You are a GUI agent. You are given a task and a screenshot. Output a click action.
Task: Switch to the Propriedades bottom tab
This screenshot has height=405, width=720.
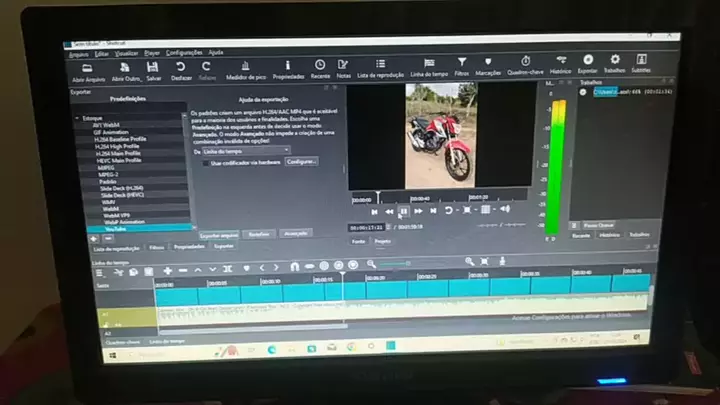(x=190, y=246)
